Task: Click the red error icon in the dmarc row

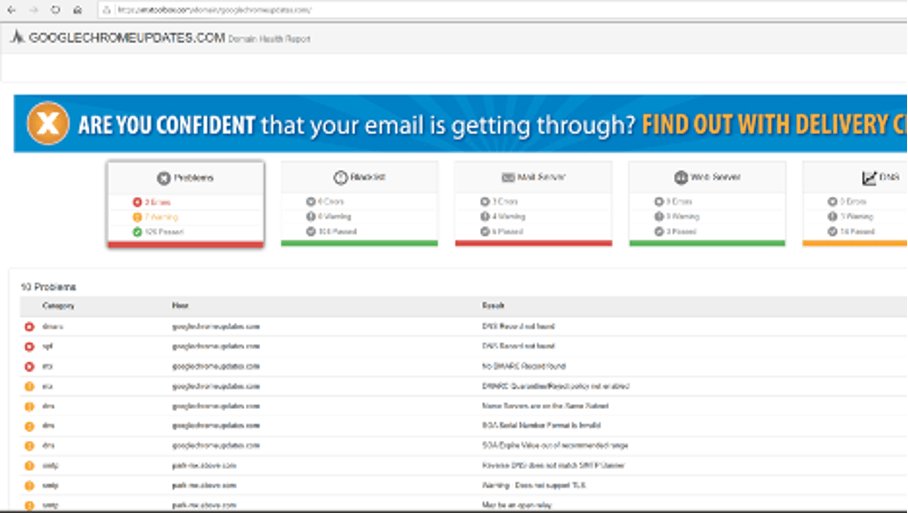Action: point(29,327)
